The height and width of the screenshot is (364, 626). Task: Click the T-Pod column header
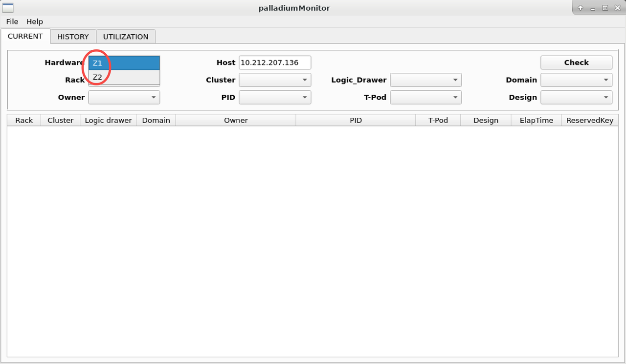coord(438,120)
